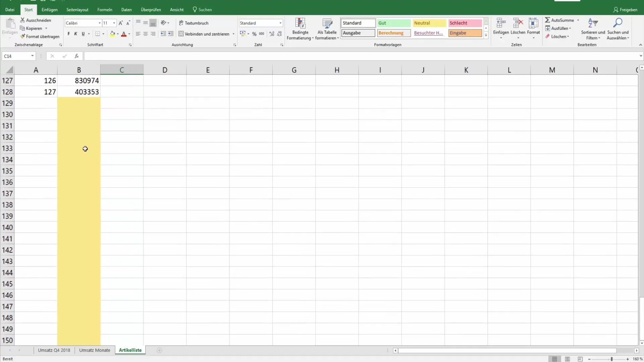Click AutoSumme sigma
This screenshot has height=362, width=644.
[x=547, y=20]
